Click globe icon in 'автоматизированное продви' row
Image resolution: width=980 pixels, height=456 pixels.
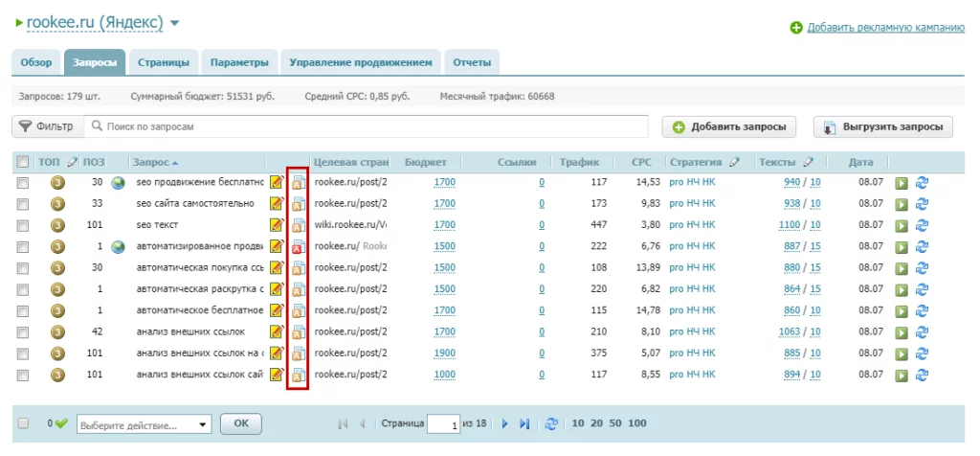118,246
